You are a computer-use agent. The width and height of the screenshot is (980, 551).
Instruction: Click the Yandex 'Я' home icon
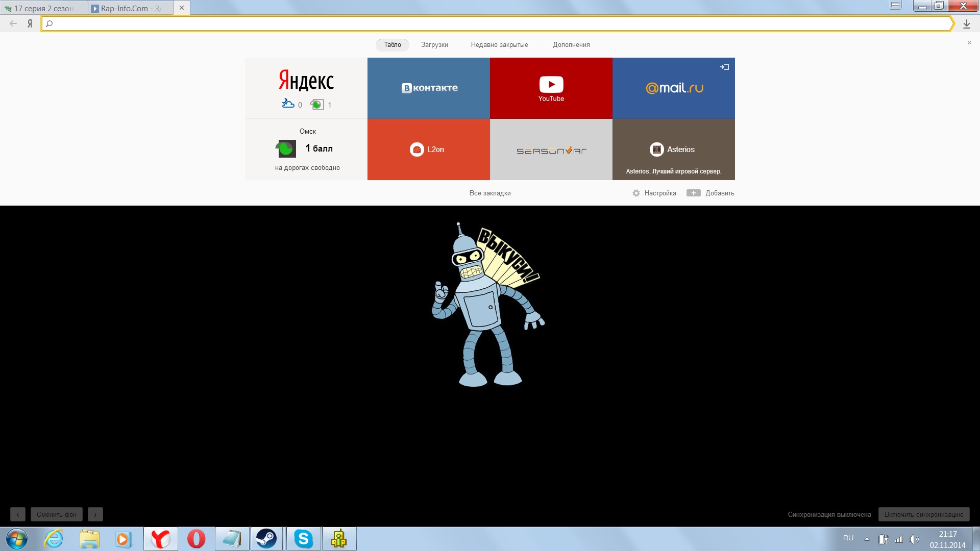pos(30,23)
